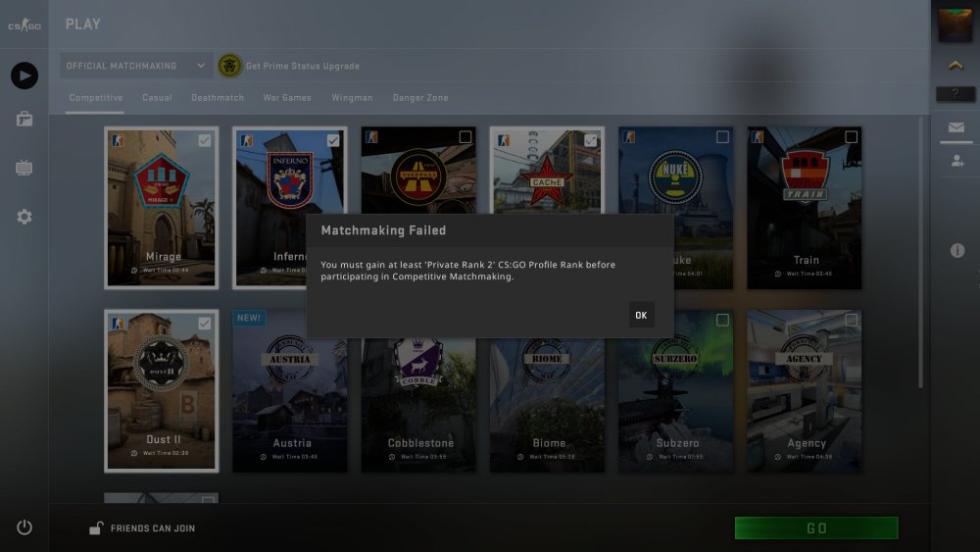The height and width of the screenshot is (552, 980).
Task: Click the question mark help button
Action: pos(955,94)
